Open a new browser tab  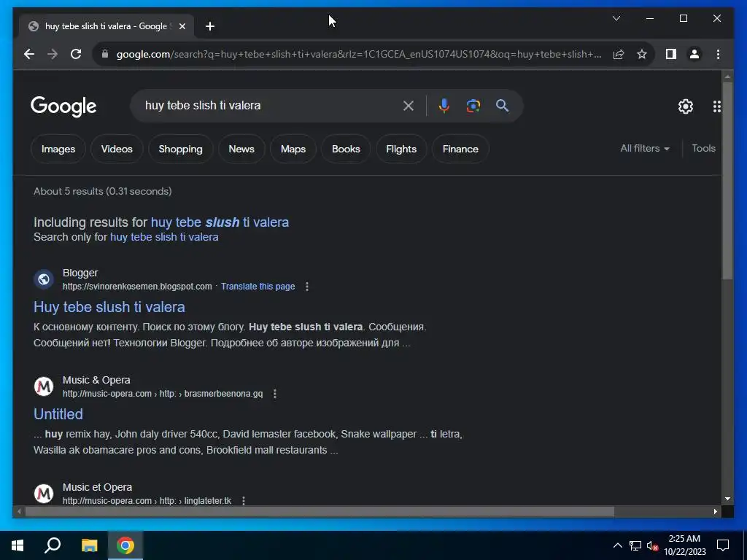[210, 26]
